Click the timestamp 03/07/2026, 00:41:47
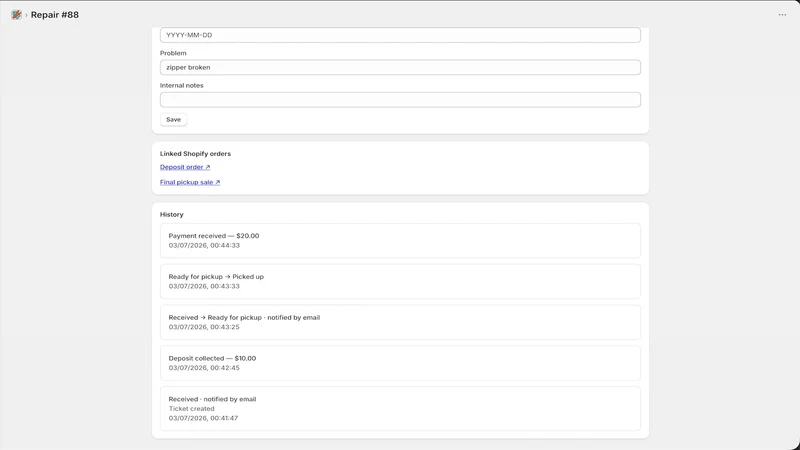 tap(203, 418)
